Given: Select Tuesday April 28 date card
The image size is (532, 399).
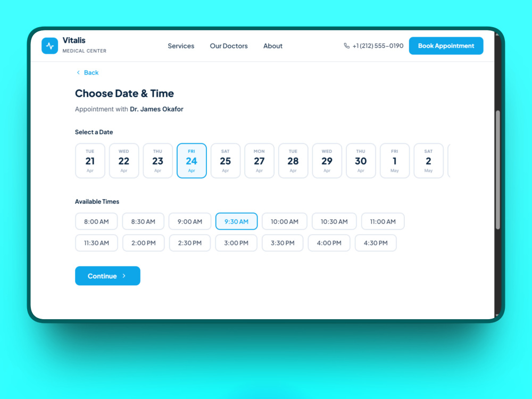Looking at the screenshot, I should [x=293, y=161].
